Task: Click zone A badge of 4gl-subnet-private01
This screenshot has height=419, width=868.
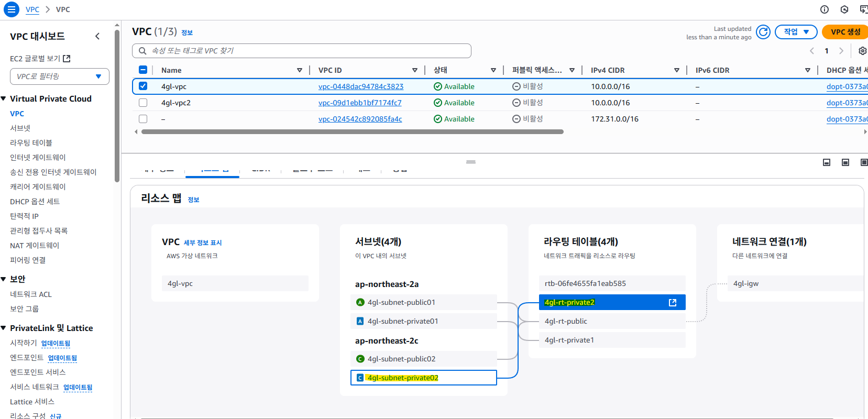Action: 360,321
